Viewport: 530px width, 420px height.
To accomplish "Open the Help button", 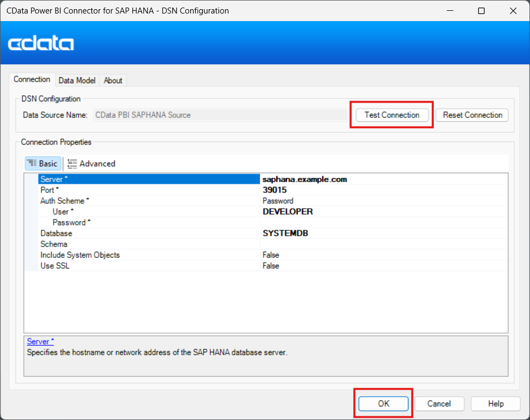I will point(495,403).
